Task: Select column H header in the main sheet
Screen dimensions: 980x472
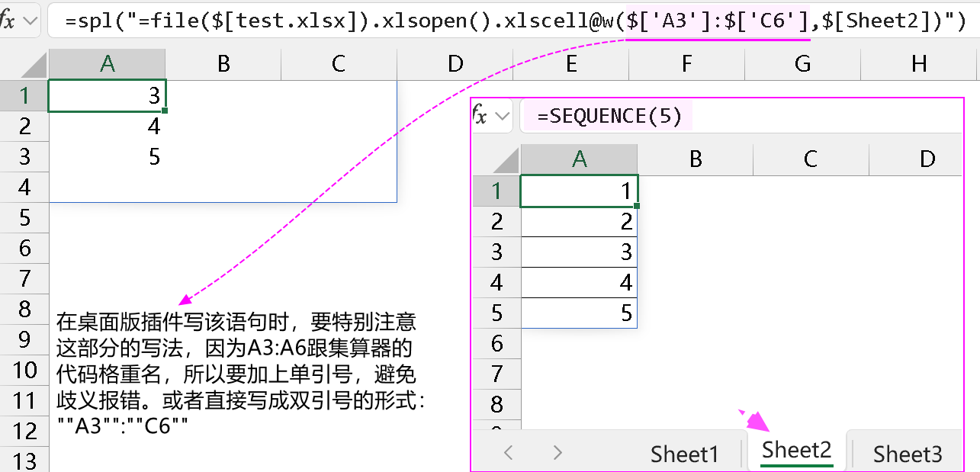Action: pos(919,64)
